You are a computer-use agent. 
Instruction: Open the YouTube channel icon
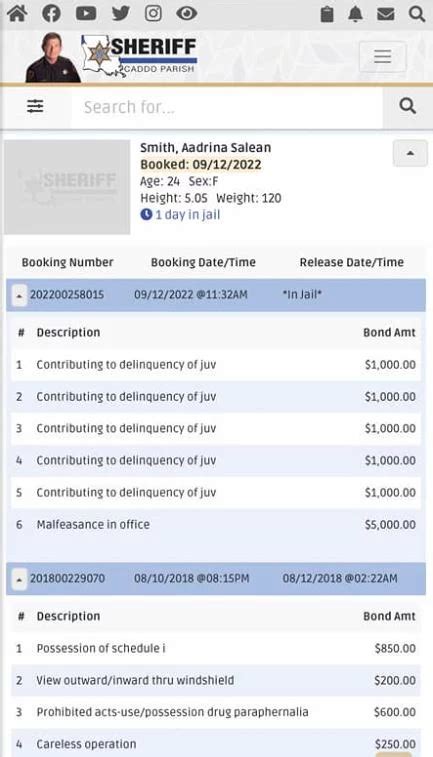click(86, 13)
